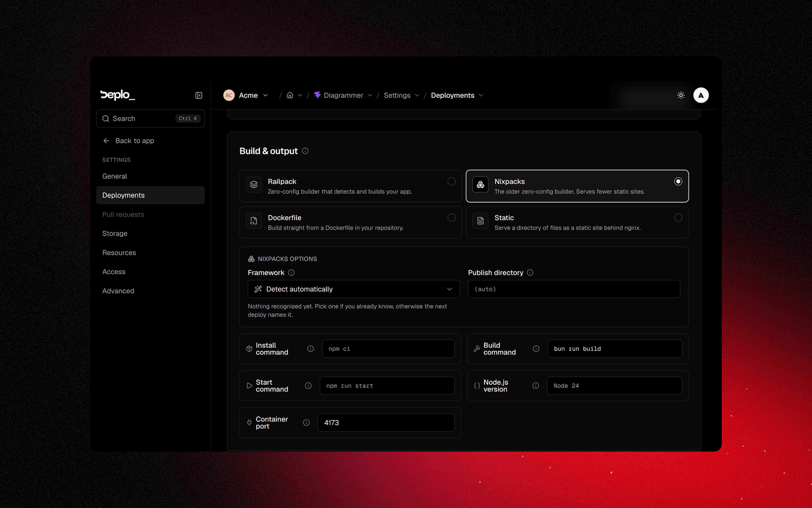The image size is (812, 508).
Task: Click the Publish directory input field
Action: click(574, 289)
